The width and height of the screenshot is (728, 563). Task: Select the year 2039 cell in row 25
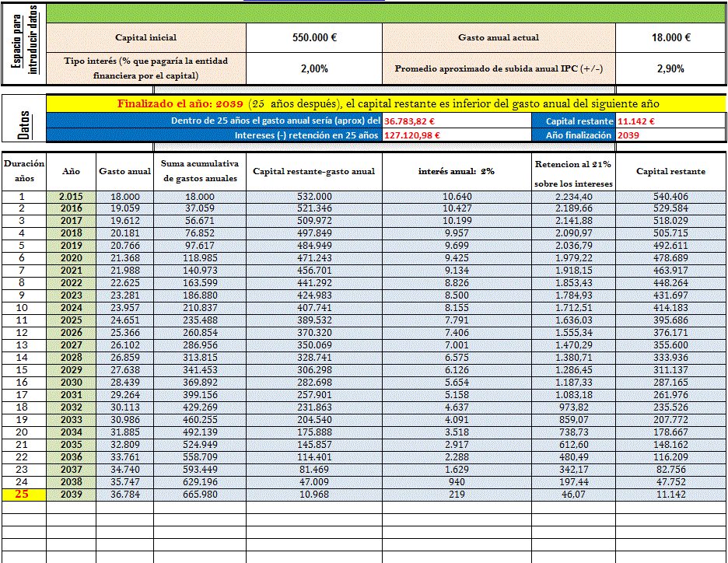point(71,495)
